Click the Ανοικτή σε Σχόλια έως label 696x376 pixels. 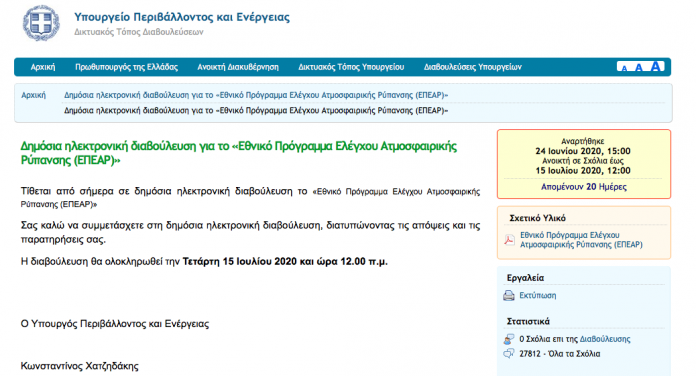[583, 161]
